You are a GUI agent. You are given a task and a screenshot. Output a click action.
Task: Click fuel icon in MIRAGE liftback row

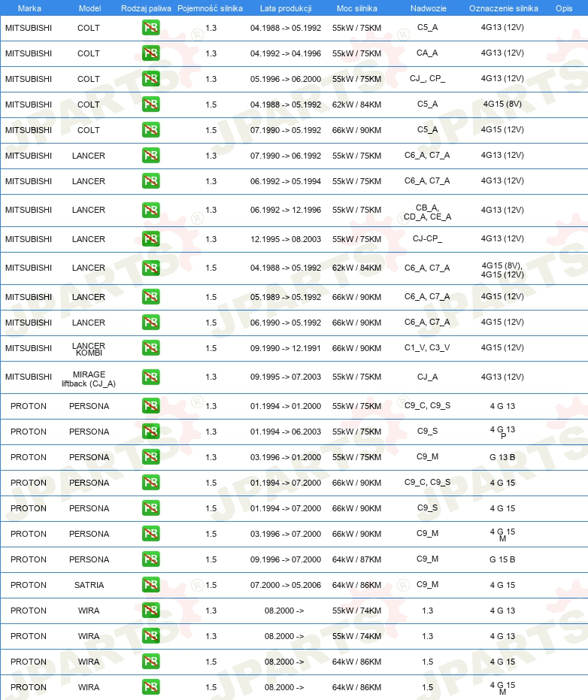(x=151, y=377)
